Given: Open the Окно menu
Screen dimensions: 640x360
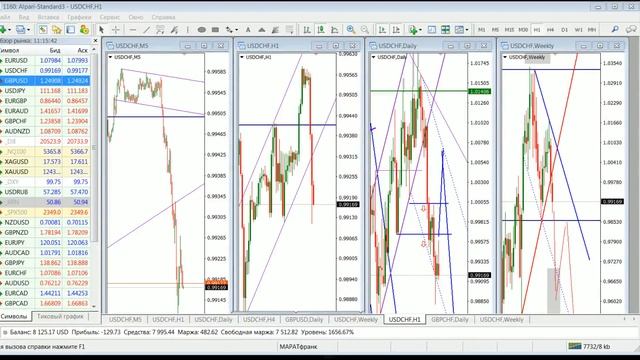Looking at the screenshot, I should point(136,17).
